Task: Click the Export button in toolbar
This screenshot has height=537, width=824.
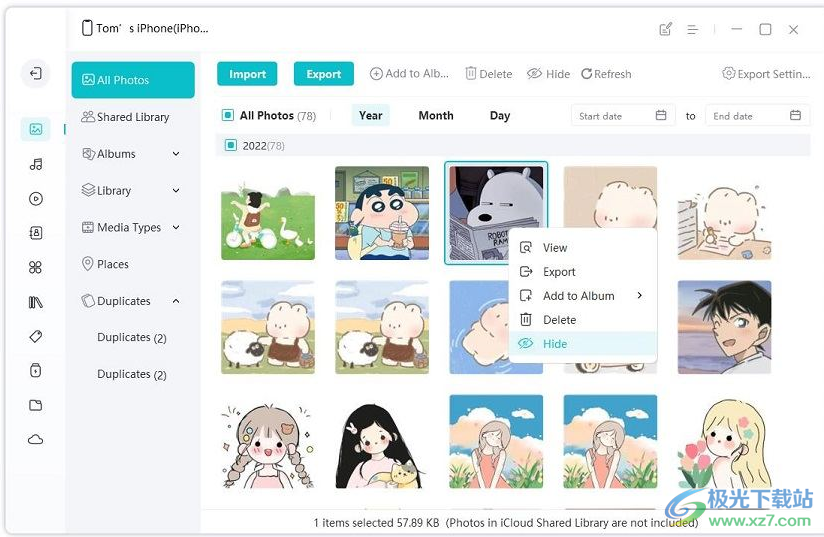Action: (x=324, y=74)
